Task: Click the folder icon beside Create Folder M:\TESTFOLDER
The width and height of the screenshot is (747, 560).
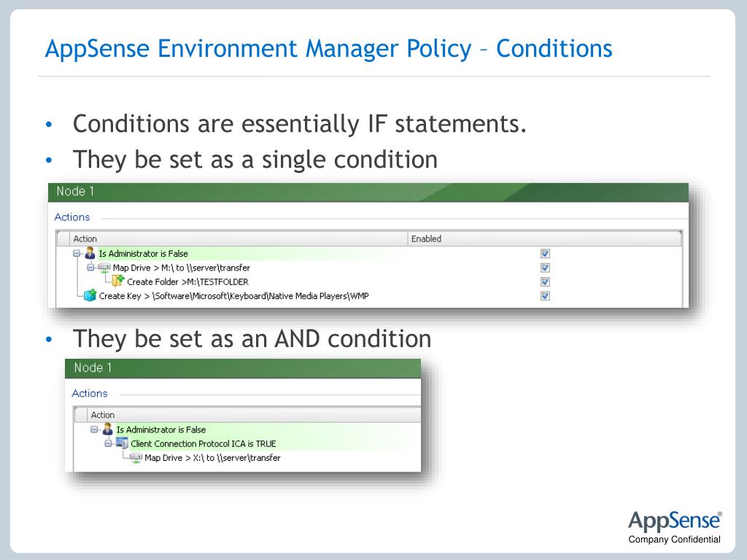Action: tap(117, 281)
